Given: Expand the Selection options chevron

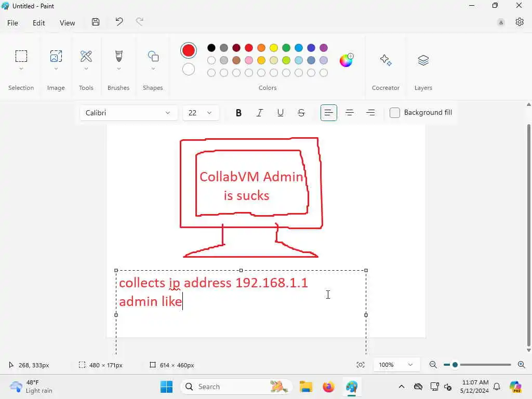Looking at the screenshot, I should 21,69.
